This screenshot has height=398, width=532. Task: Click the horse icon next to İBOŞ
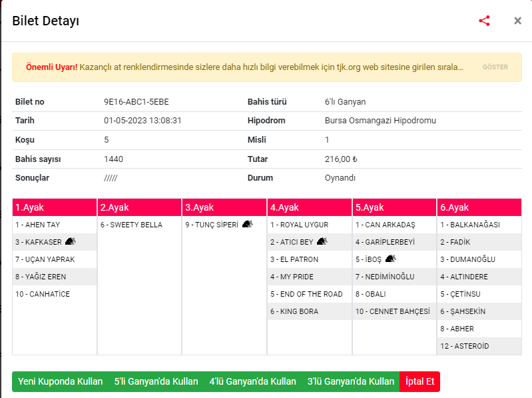[x=391, y=259]
